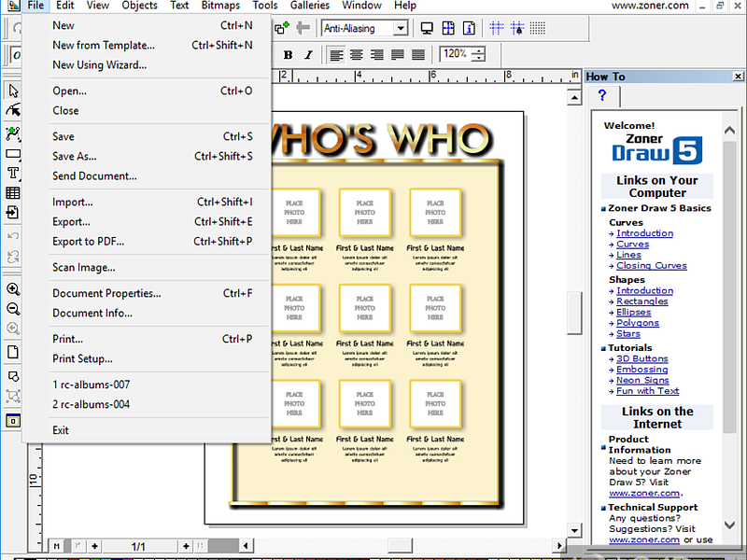Open the Fun with Text link
The height and width of the screenshot is (560, 747).
647,391
